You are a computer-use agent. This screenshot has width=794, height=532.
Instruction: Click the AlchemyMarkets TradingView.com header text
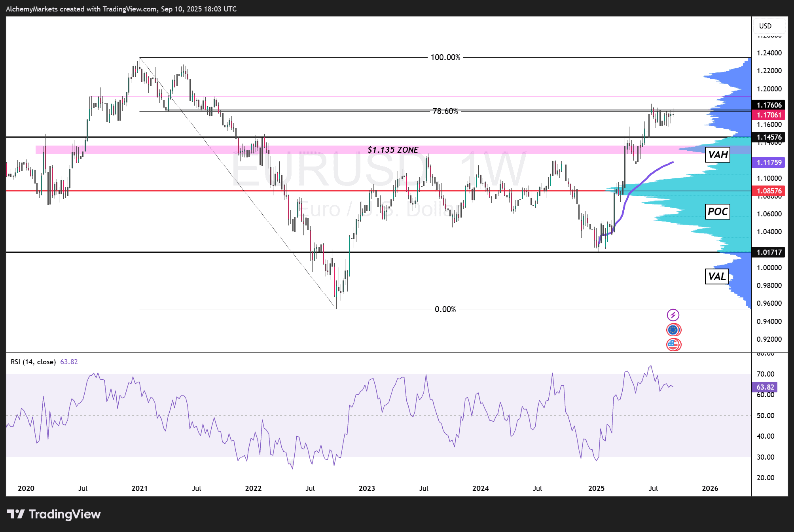(x=121, y=9)
